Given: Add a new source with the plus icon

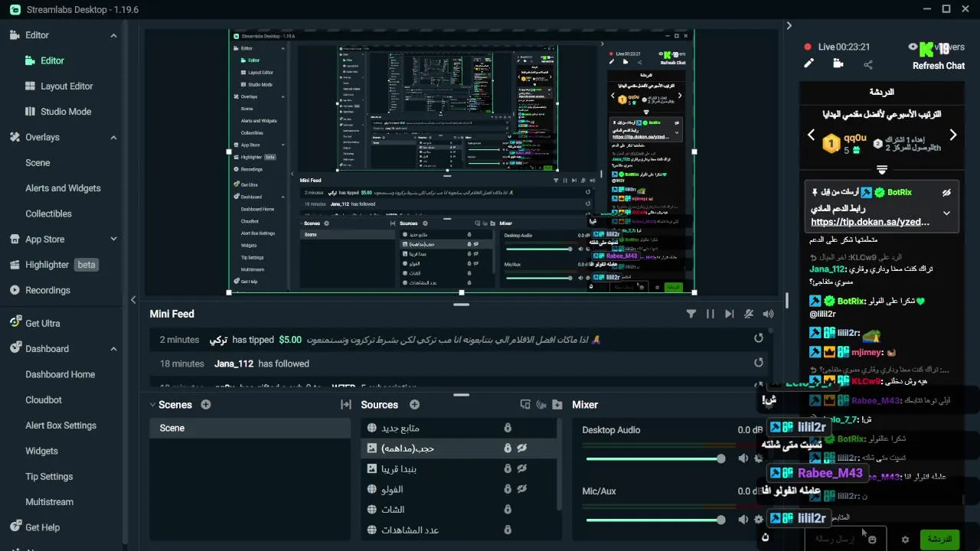Looking at the screenshot, I should coord(414,405).
